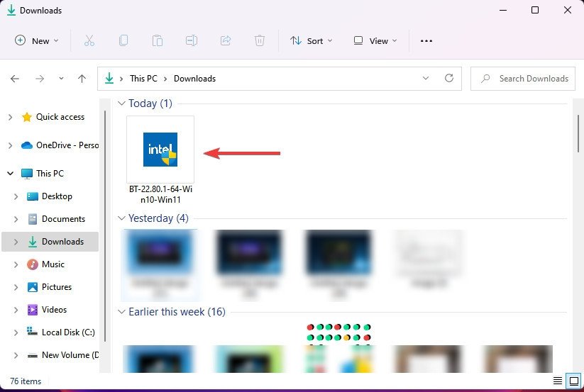Click the Share icon in toolbar
This screenshot has width=584, height=392.
(x=226, y=40)
